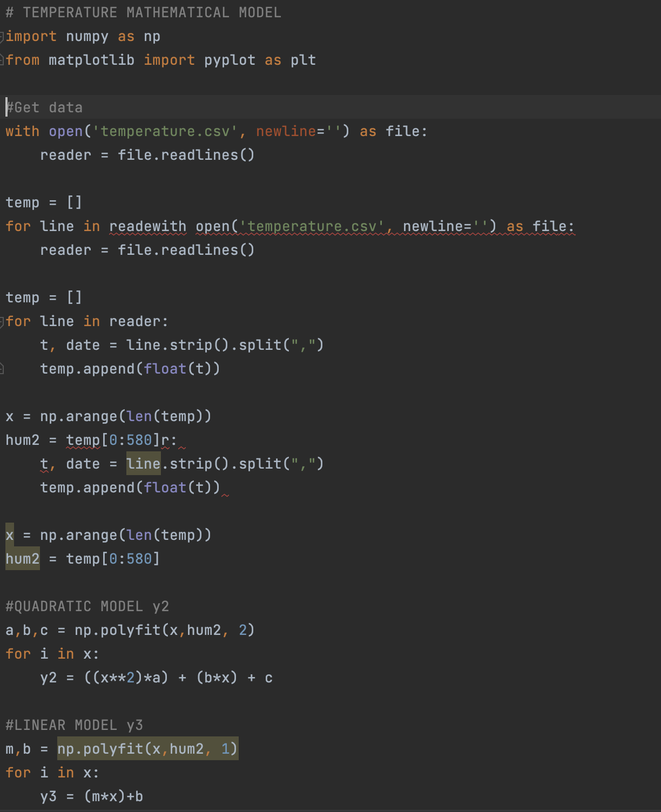
Task: Collapse the import block fold marker at 'import numpy'
Action: [2, 37]
